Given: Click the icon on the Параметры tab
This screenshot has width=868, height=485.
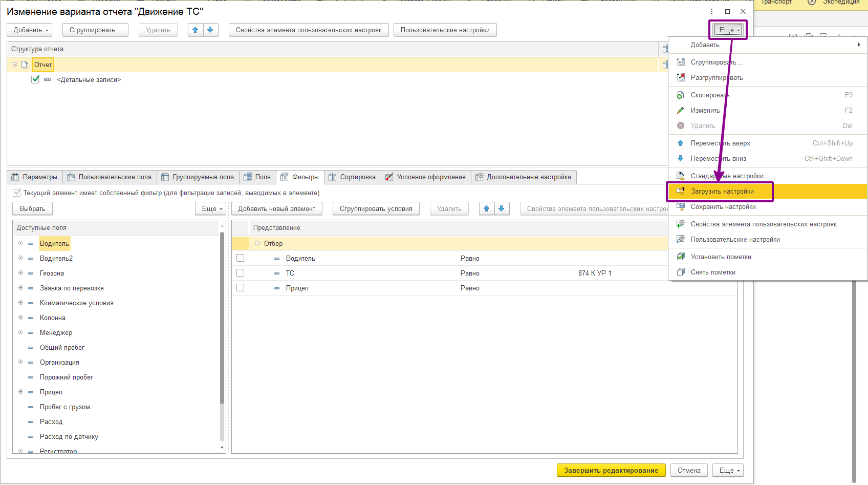Looking at the screenshot, I should pos(15,177).
